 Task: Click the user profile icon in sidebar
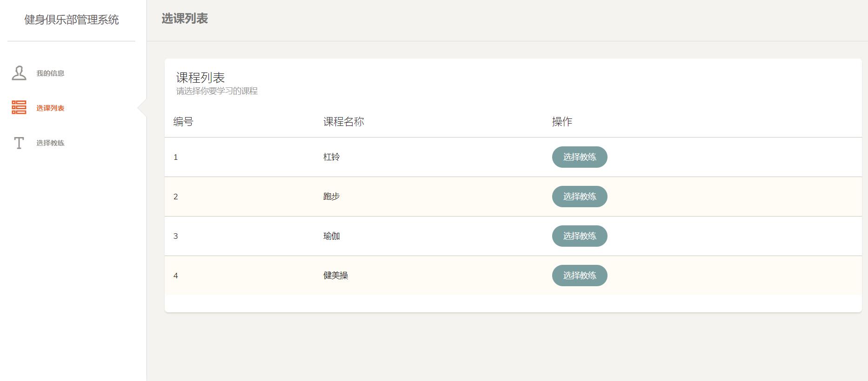click(x=19, y=73)
